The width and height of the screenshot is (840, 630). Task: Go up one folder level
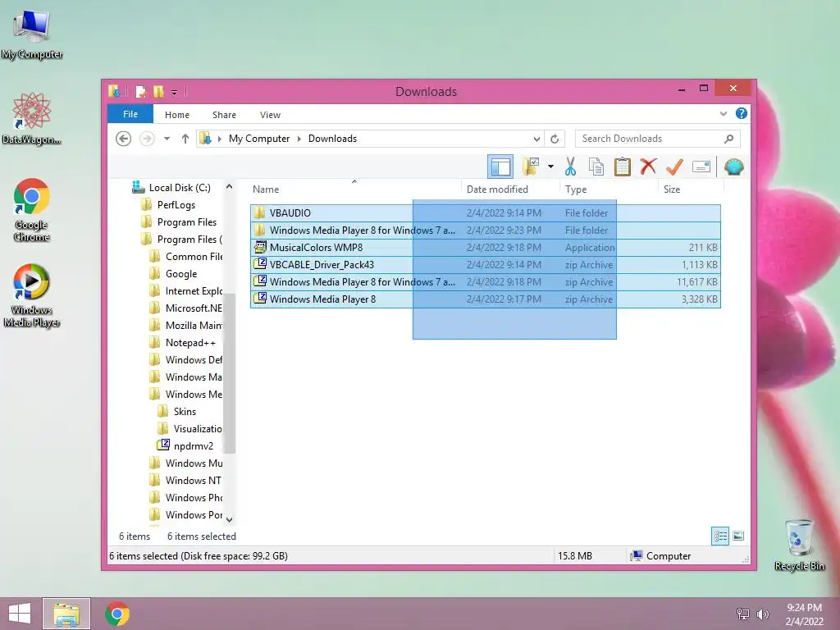click(185, 139)
